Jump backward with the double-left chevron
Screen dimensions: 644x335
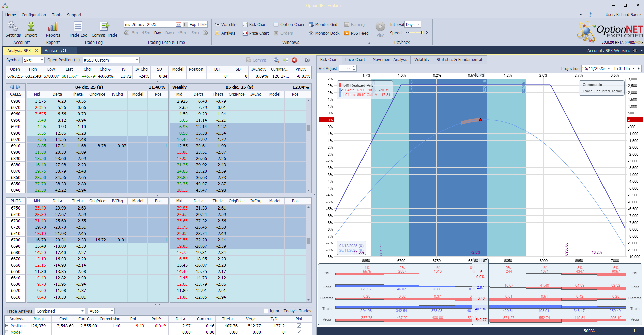126,33
